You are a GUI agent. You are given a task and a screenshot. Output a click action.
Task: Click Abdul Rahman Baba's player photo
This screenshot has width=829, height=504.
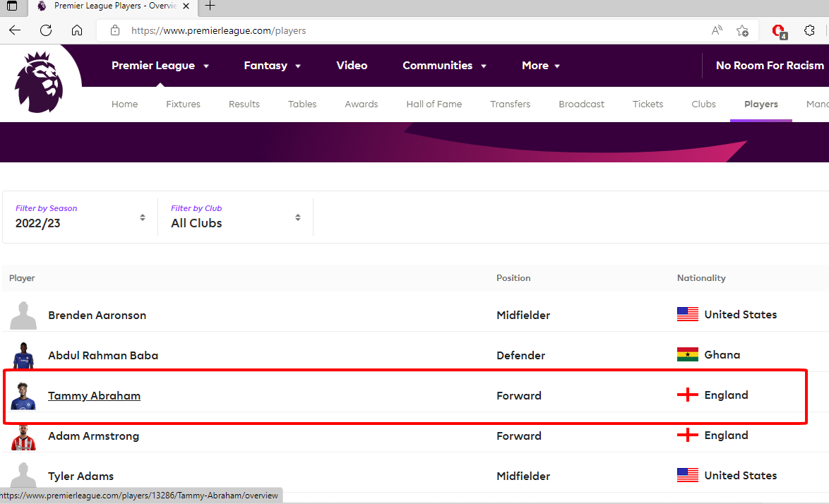[x=23, y=356]
